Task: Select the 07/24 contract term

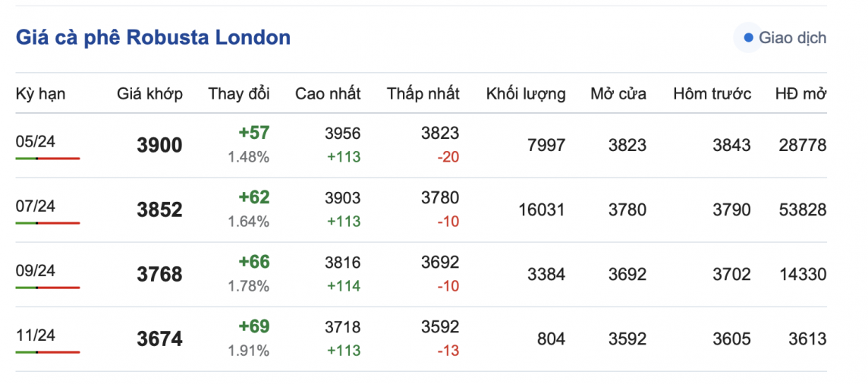Action: click(x=35, y=206)
